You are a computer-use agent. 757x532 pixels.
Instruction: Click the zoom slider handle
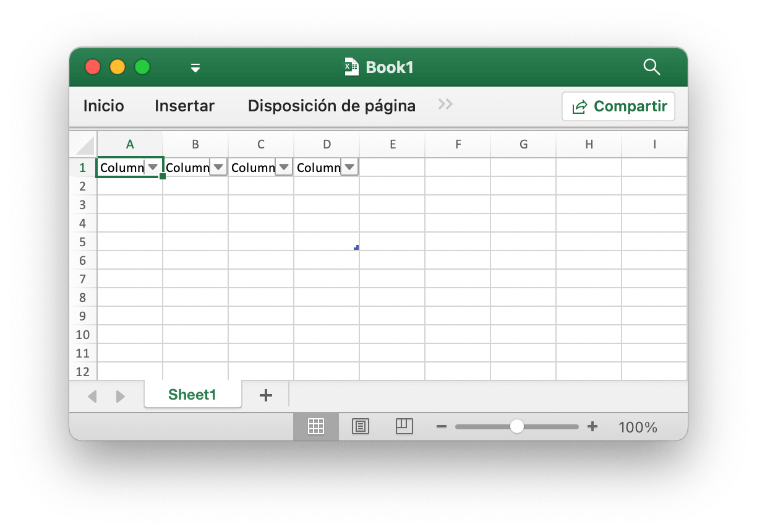pyautogui.click(x=516, y=426)
